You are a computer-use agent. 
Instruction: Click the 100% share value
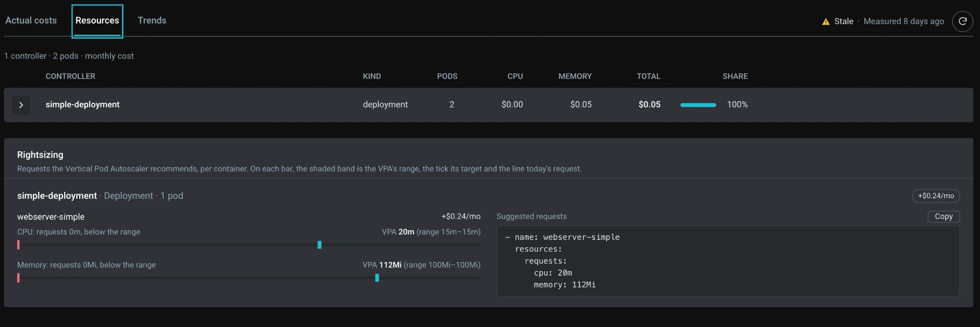(737, 104)
